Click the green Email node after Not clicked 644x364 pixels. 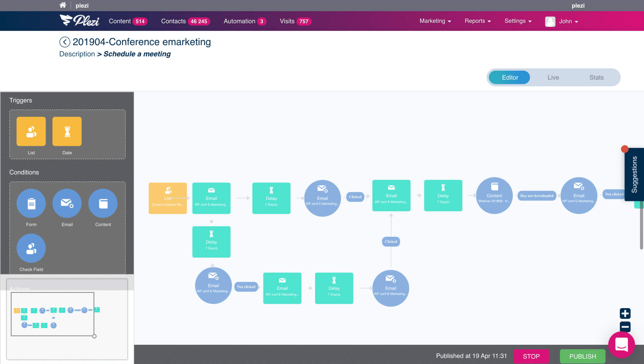coord(282,288)
